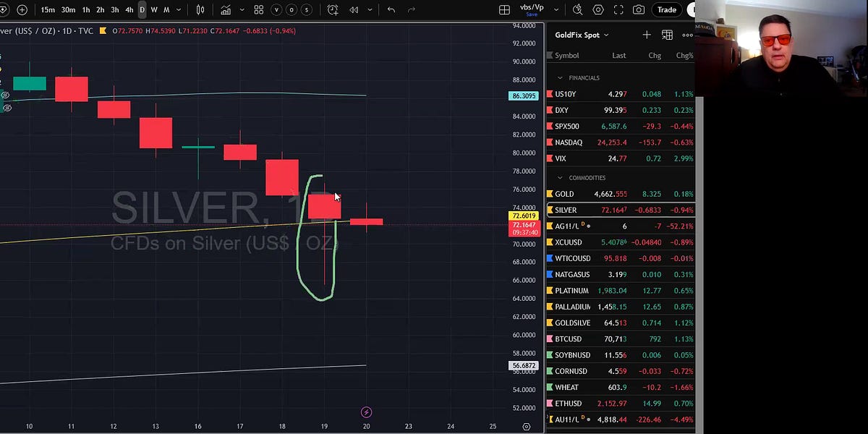Click the compare or add symbol plus circle

22,10
